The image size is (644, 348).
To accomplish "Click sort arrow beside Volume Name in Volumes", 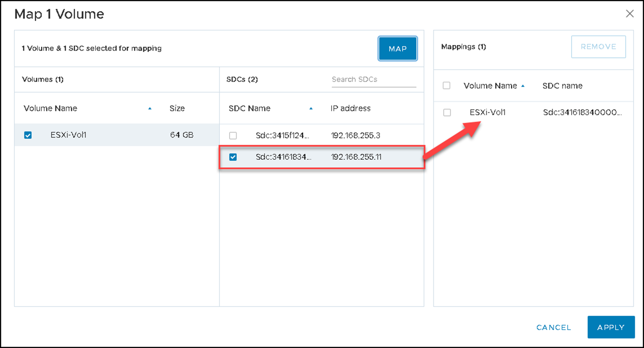I will click(150, 109).
